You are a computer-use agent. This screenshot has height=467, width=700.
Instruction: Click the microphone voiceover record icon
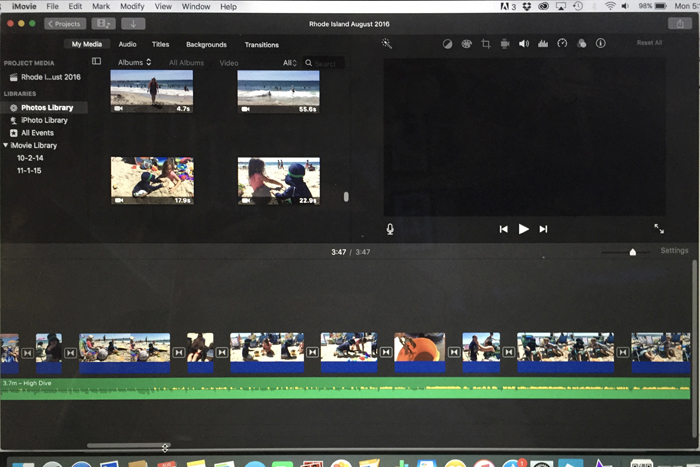[390, 229]
